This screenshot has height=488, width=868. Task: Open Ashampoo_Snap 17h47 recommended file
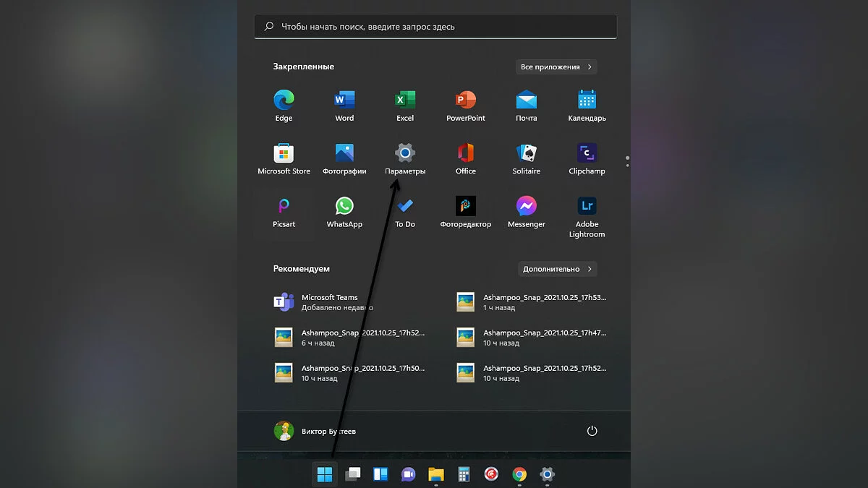pyautogui.click(x=532, y=338)
